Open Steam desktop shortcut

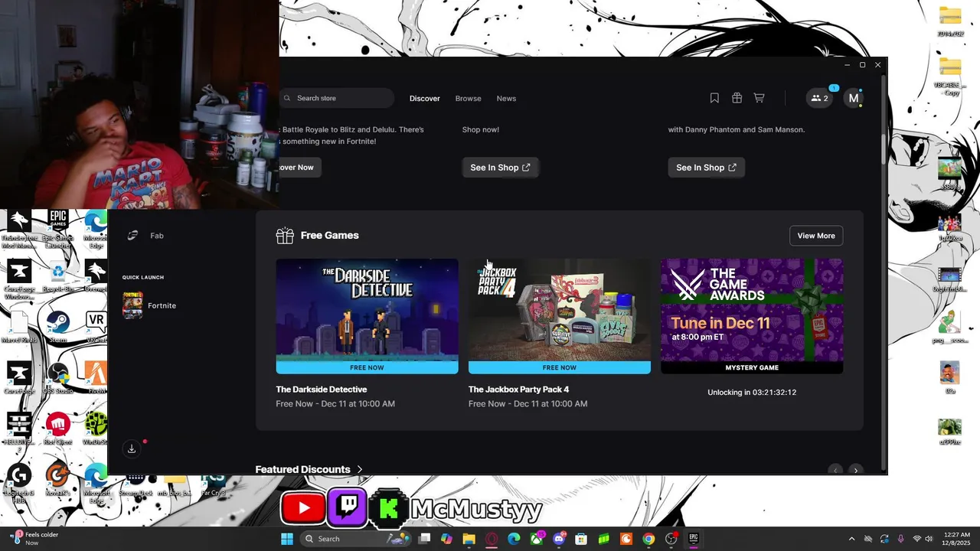(58, 327)
